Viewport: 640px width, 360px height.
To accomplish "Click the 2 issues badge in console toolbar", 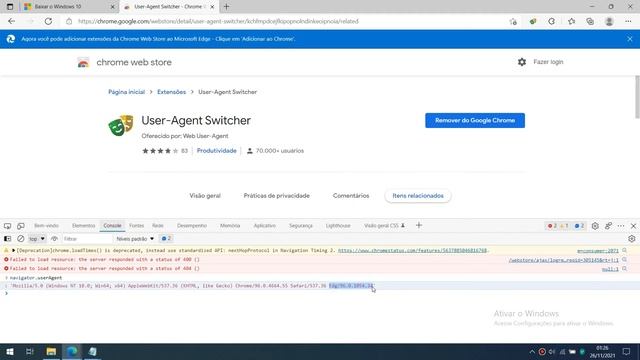I will coord(167,238).
